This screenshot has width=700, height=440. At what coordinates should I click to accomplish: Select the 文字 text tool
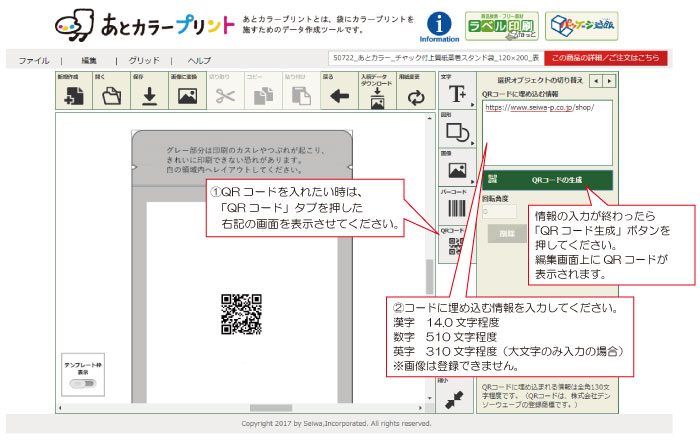click(457, 91)
